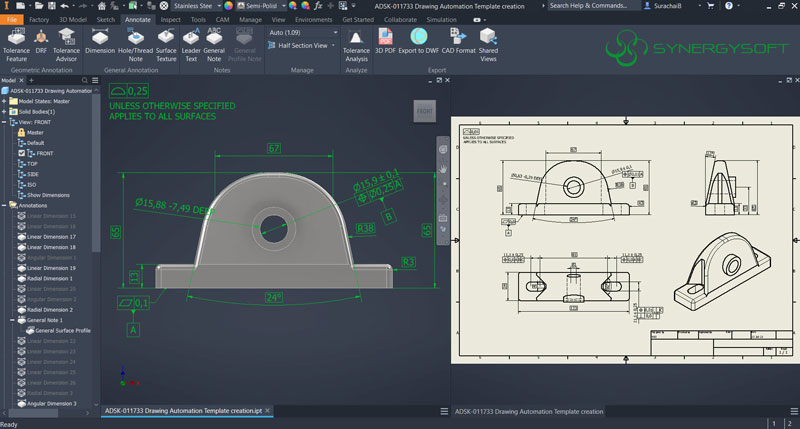Click the Open folder icon in quick access toolbar
Screen dimensions: 800x429
click(x=39, y=6)
